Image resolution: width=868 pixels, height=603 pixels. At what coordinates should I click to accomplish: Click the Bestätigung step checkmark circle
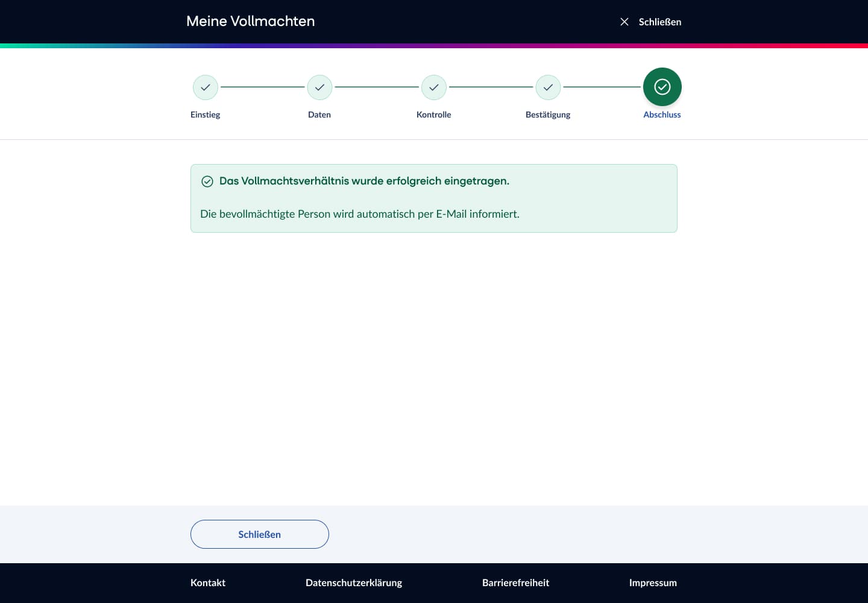pyautogui.click(x=548, y=87)
